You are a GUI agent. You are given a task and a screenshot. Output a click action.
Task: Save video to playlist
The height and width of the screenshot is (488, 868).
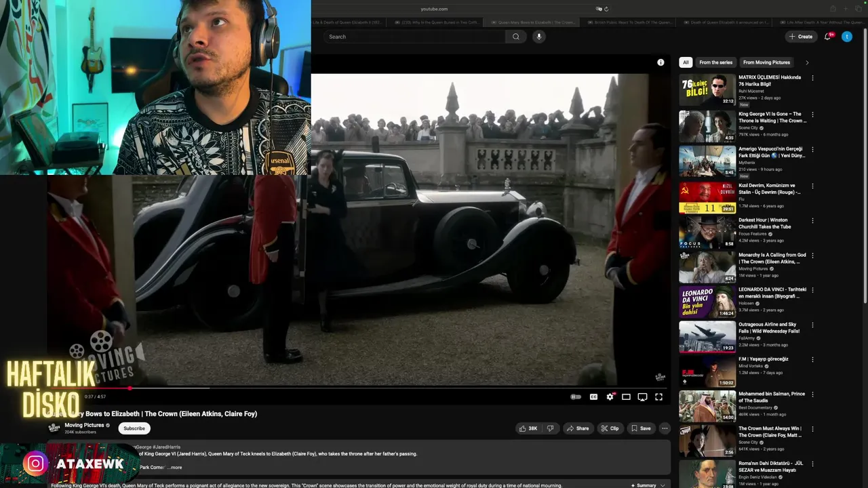click(x=641, y=428)
